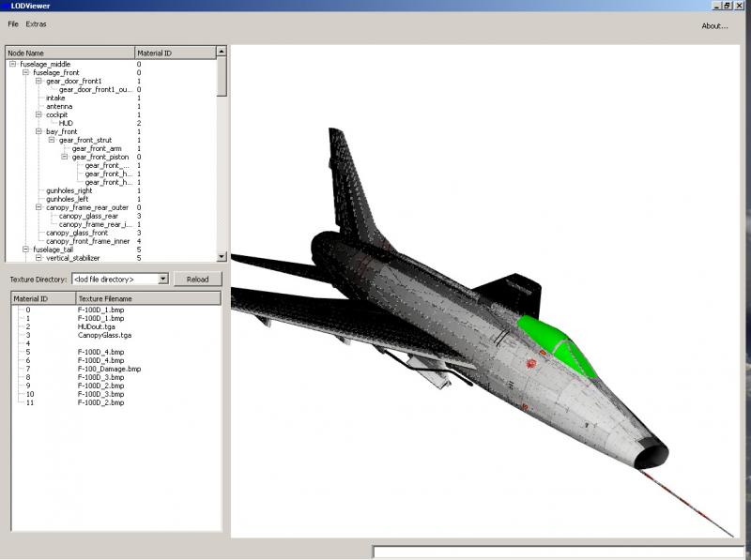
Task: Click the node tree scrollbar down arrow
Action: pyautogui.click(x=222, y=256)
